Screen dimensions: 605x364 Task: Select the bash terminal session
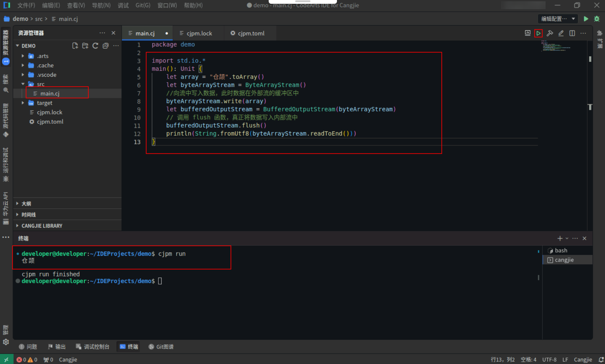[567, 250]
